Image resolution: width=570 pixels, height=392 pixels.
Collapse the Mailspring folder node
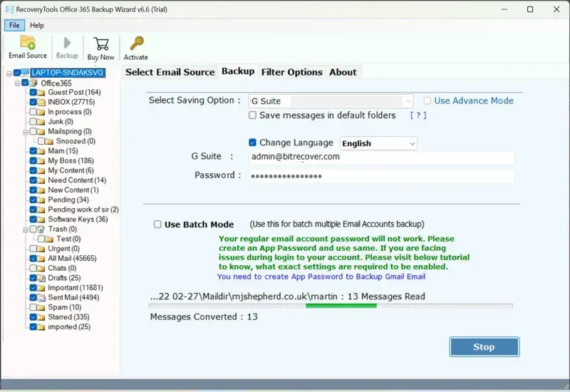(x=26, y=132)
